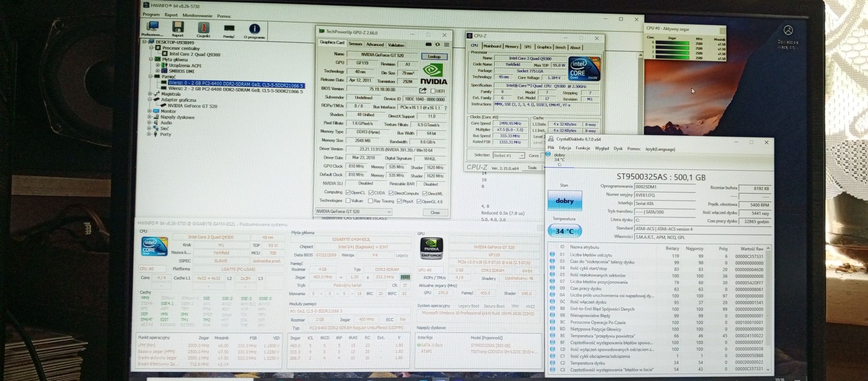Click the Bus Interface question mark icon
The image size is (868, 381).
click(445, 108)
